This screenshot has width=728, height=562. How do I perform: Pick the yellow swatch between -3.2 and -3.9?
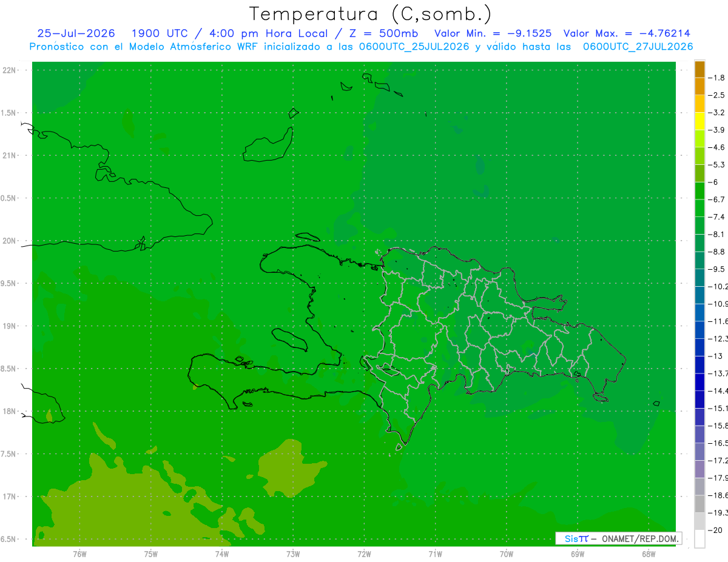tap(699, 121)
